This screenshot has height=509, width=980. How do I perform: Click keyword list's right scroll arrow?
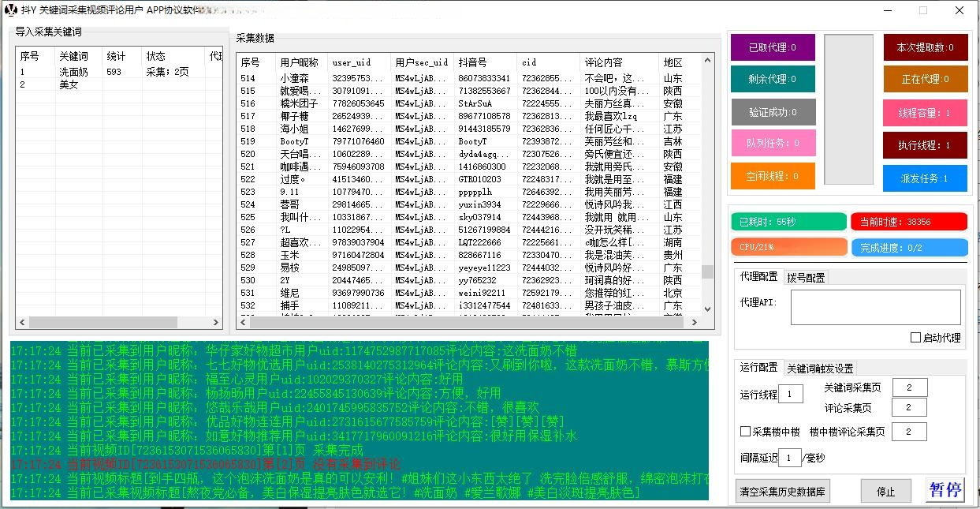point(219,323)
